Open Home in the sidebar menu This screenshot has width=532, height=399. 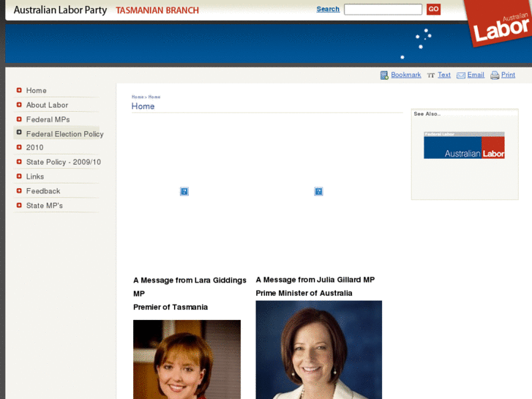tap(37, 91)
